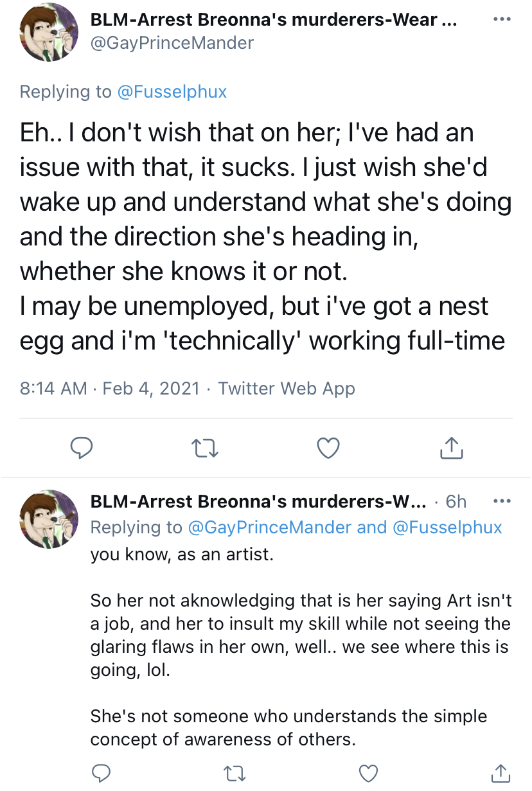The width and height of the screenshot is (532, 791).
Task: Open the 6h timestamp on second tweet
Action: pyautogui.click(x=456, y=501)
